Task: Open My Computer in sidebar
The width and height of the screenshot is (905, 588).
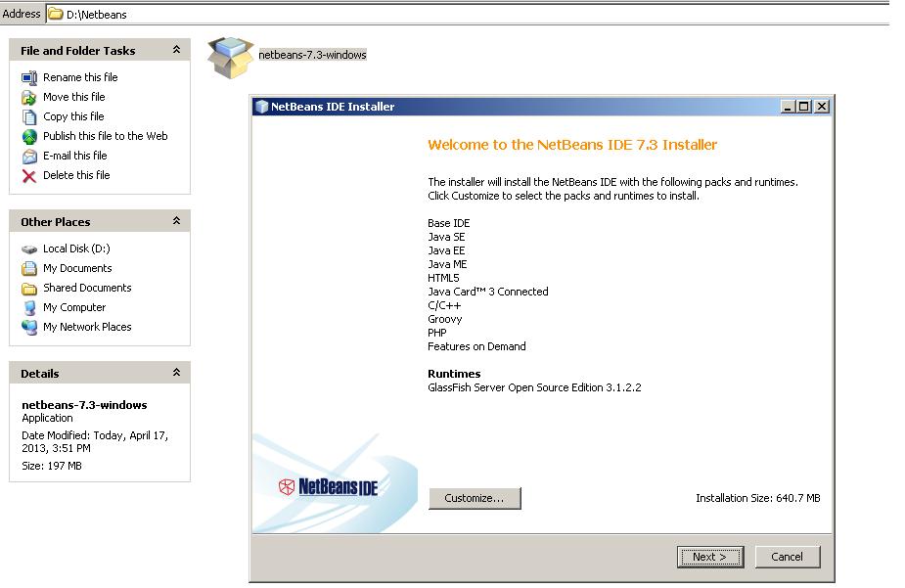Action: tap(29, 307)
